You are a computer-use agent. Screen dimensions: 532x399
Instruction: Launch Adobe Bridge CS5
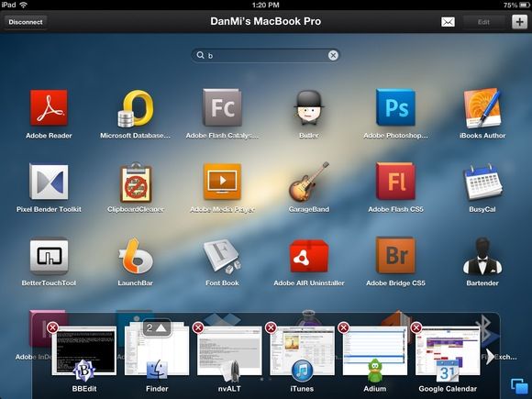point(395,255)
